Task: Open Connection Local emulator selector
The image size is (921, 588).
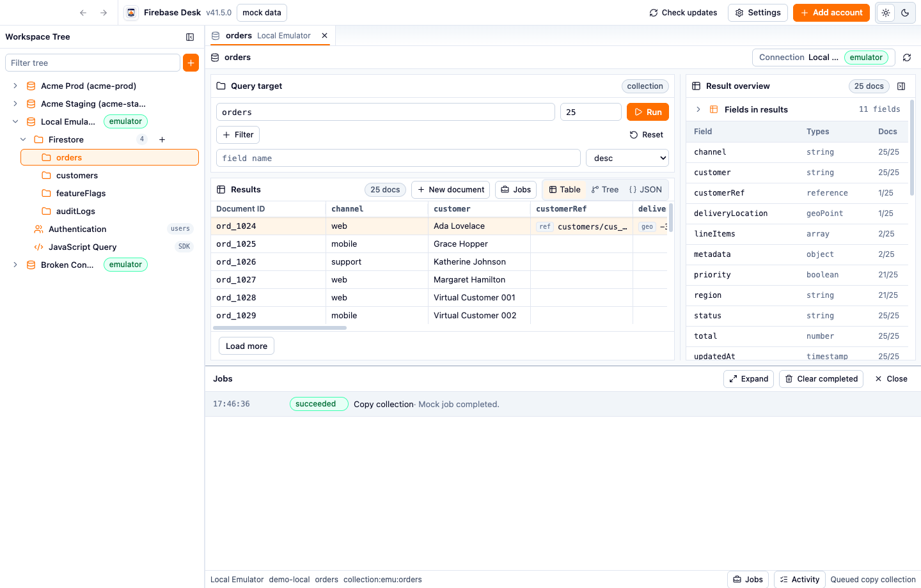Action: point(824,58)
